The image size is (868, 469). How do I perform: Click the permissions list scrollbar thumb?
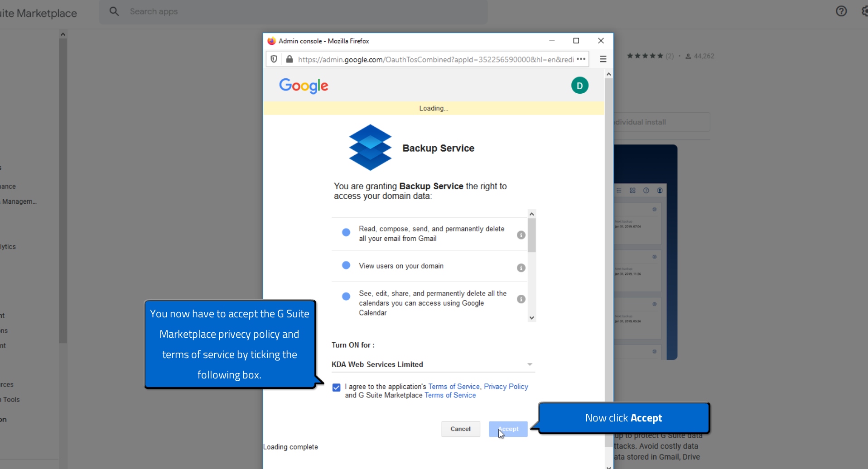[x=532, y=235]
